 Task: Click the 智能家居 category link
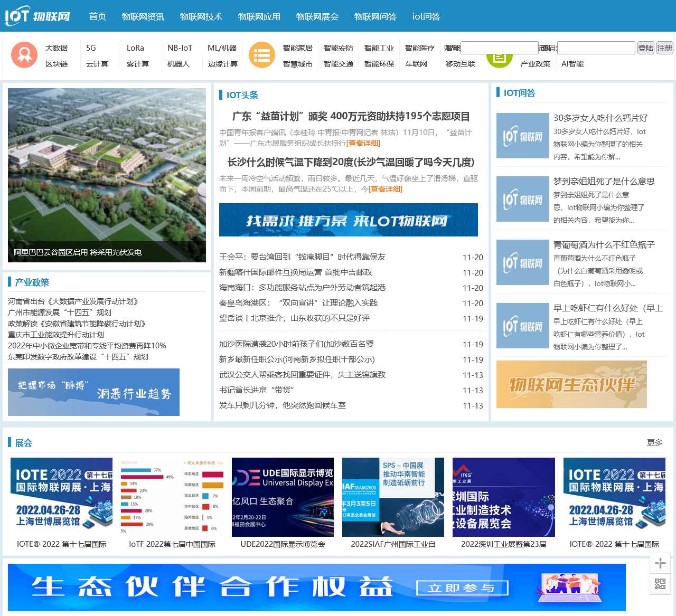click(x=297, y=48)
